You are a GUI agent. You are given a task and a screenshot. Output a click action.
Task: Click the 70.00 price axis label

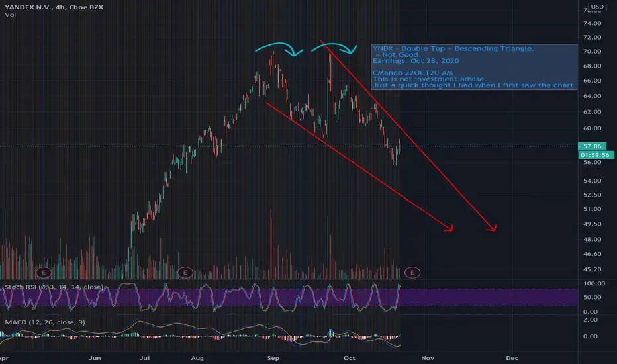(593, 51)
